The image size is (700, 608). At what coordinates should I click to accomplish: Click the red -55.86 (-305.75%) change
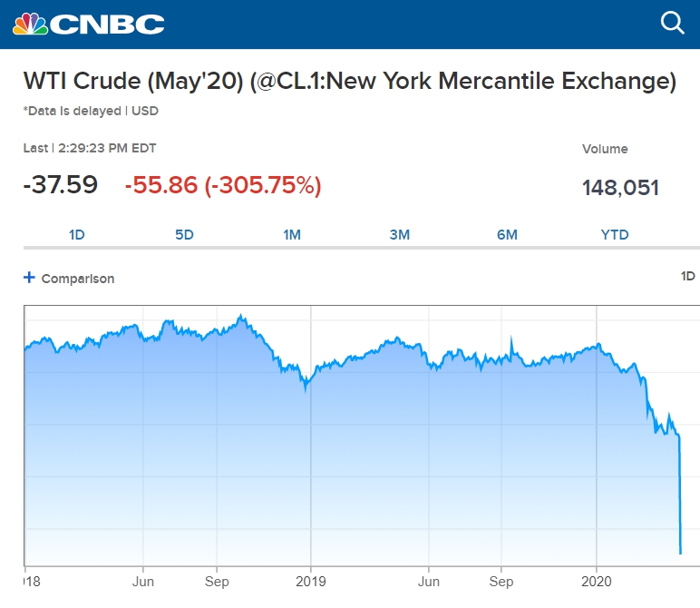pyautogui.click(x=223, y=186)
